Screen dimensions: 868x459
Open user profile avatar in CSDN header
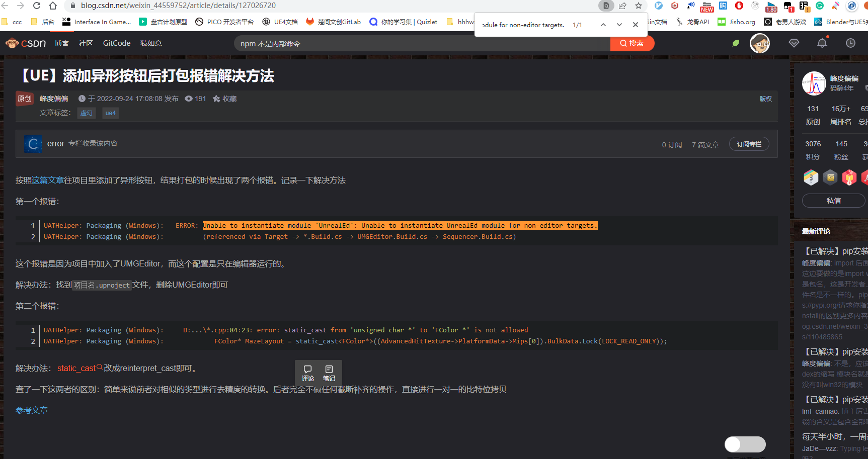coord(760,43)
